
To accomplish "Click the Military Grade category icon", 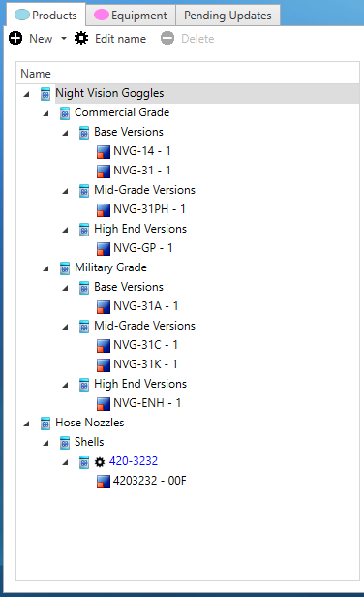I will [65, 268].
